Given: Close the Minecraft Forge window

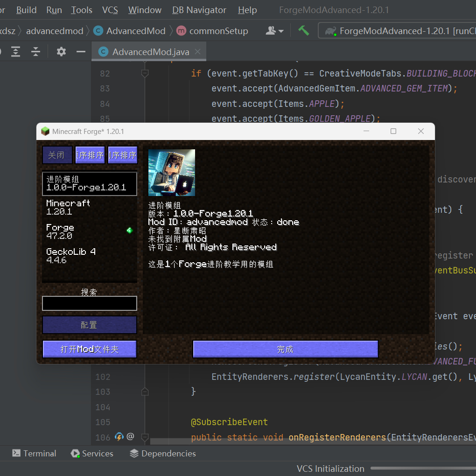Looking at the screenshot, I should (x=421, y=131).
